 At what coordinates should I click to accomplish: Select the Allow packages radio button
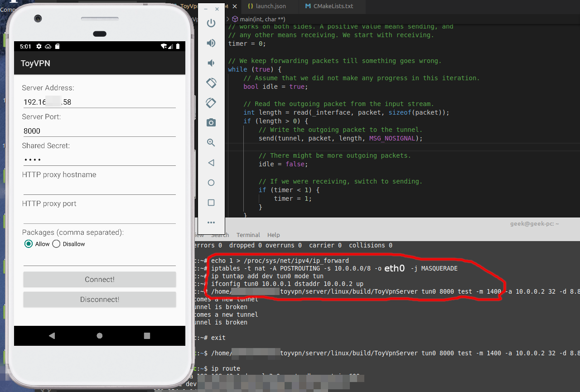[28, 244]
